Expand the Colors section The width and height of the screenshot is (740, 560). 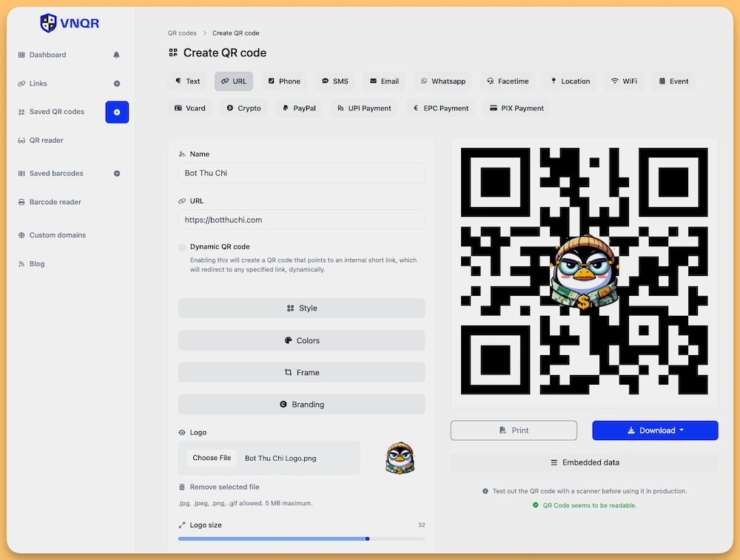click(301, 341)
